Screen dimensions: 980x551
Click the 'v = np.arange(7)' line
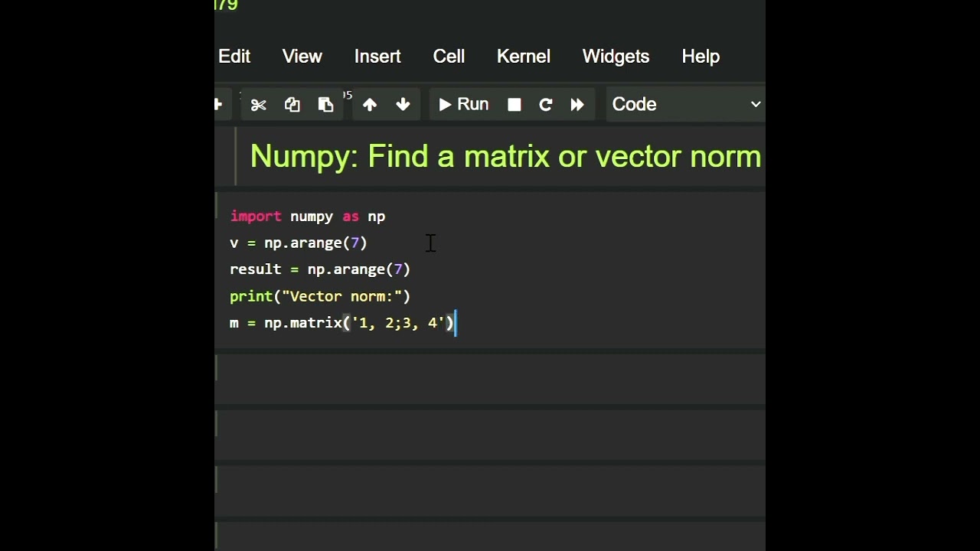(x=299, y=243)
